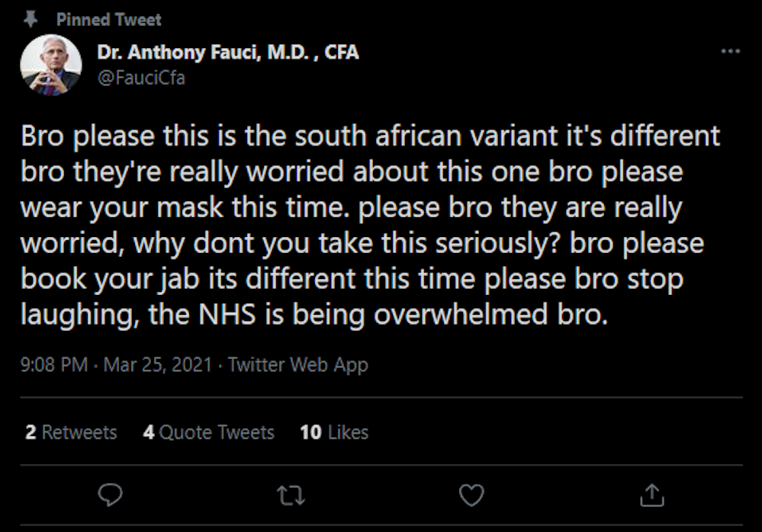Click the 'book your jab' tweet line
Image resolution: width=762 pixels, height=532 pixels.
point(351,279)
